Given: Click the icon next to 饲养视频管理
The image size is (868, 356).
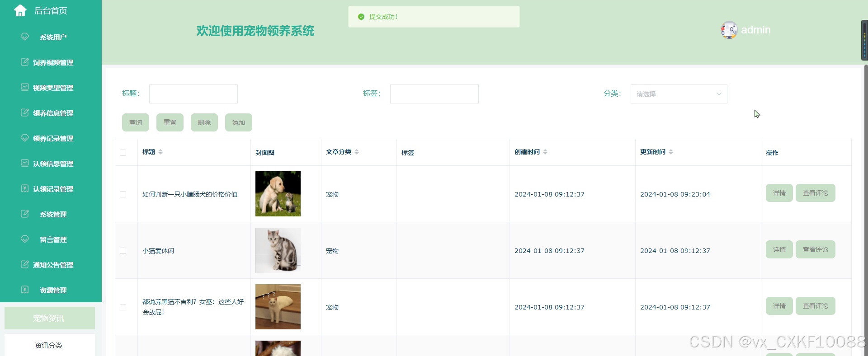Looking at the screenshot, I should [25, 62].
